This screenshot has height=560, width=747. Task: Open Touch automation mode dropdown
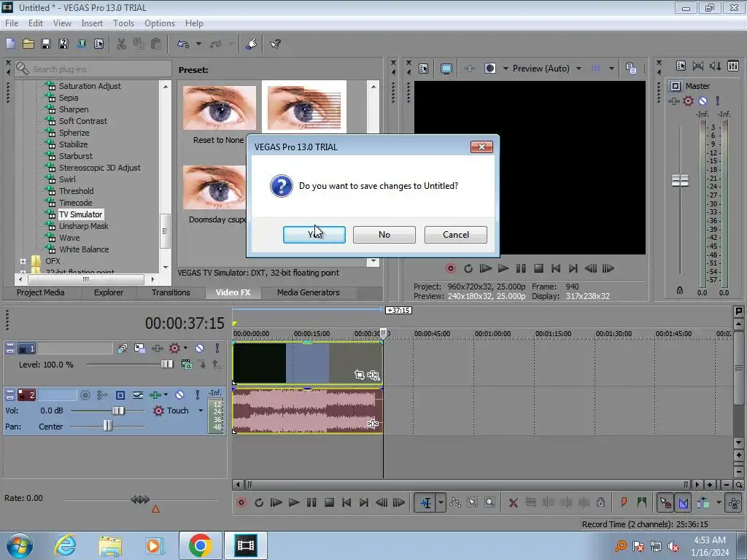201,411
